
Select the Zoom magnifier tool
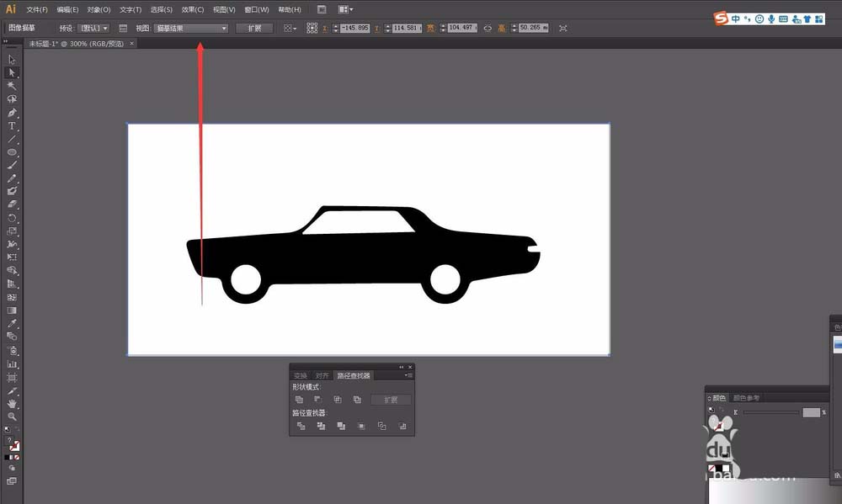[x=12, y=416]
